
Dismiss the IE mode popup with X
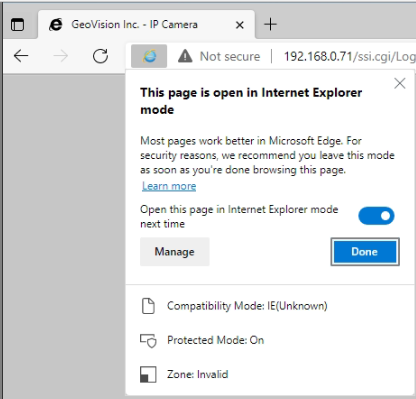(x=400, y=83)
